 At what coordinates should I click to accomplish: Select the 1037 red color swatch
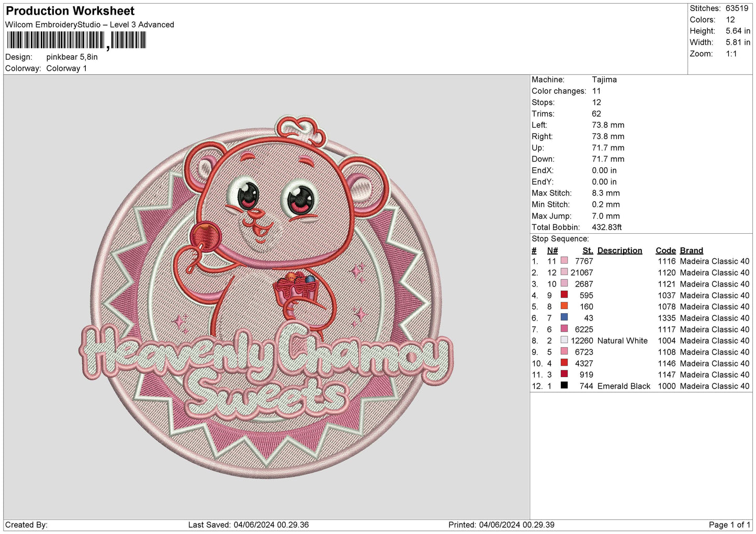(564, 295)
